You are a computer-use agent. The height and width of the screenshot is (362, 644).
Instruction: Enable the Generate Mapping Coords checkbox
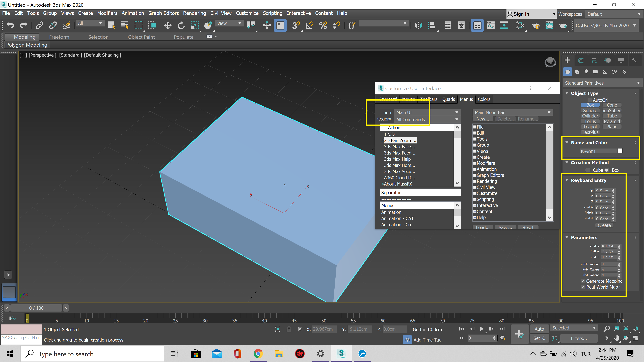(x=583, y=281)
